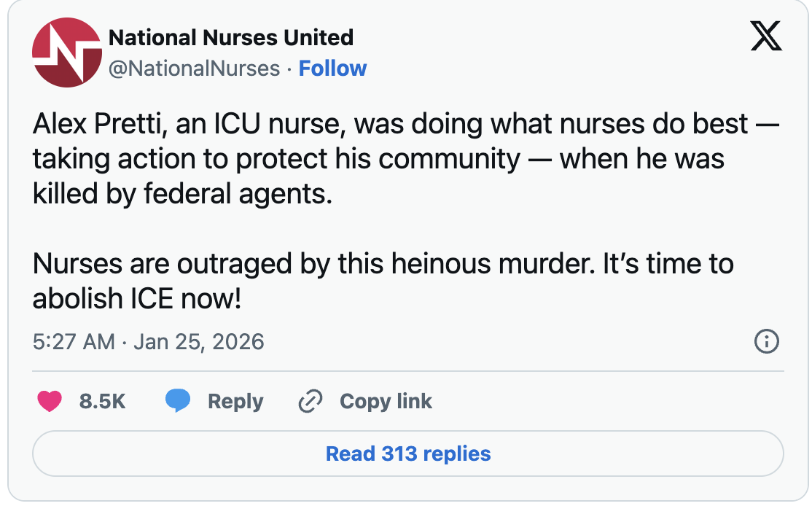This screenshot has height=506, width=812.
Task: Click the chain link icon
Action: click(311, 401)
